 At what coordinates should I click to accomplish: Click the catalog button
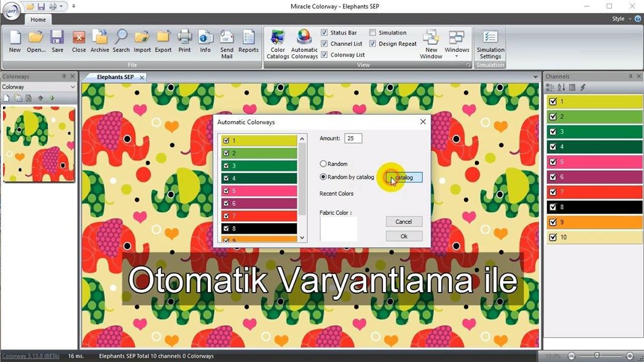(x=404, y=177)
